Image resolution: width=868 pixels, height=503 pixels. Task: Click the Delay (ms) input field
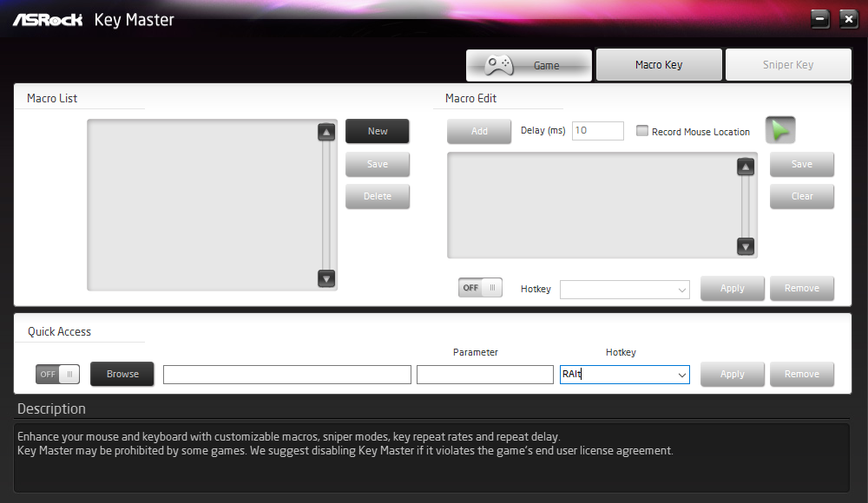click(x=598, y=131)
